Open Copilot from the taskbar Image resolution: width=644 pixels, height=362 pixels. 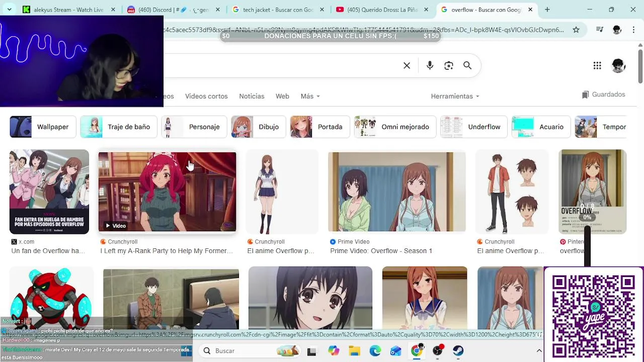click(x=334, y=351)
